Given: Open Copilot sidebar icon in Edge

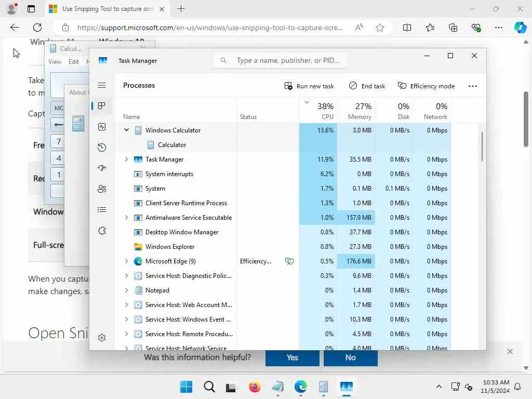Looking at the screenshot, I should coord(520,27).
